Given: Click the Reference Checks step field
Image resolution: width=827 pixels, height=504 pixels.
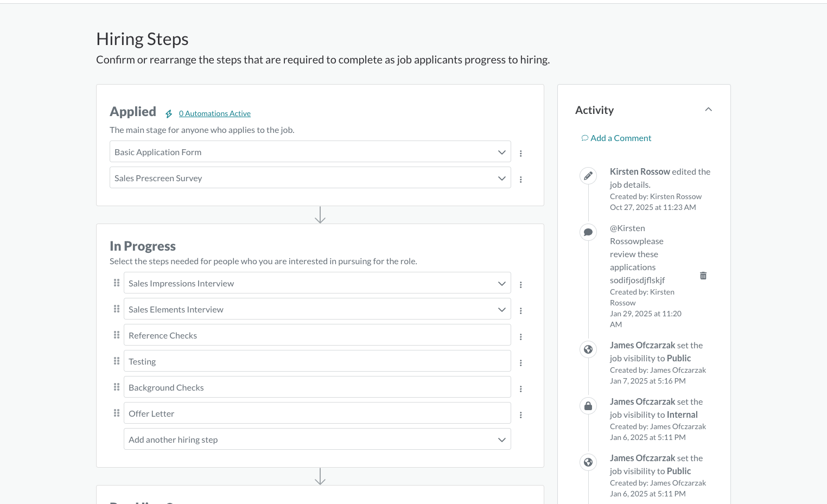Looking at the screenshot, I should 317,335.
